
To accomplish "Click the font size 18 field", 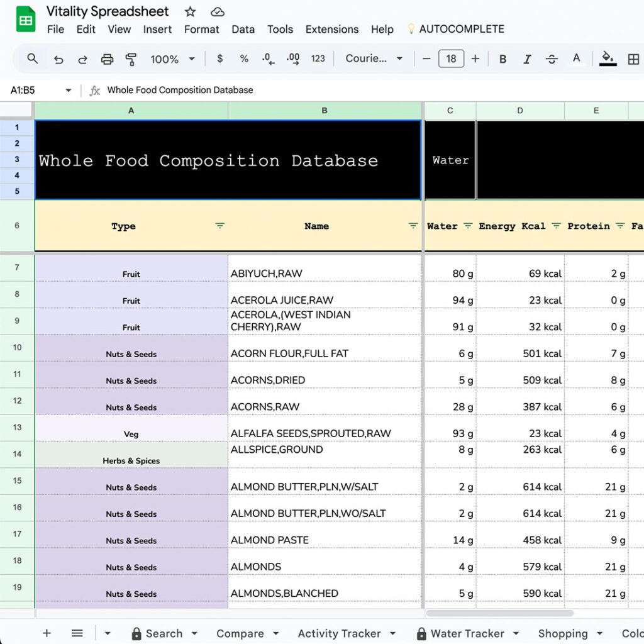I will pos(451,58).
